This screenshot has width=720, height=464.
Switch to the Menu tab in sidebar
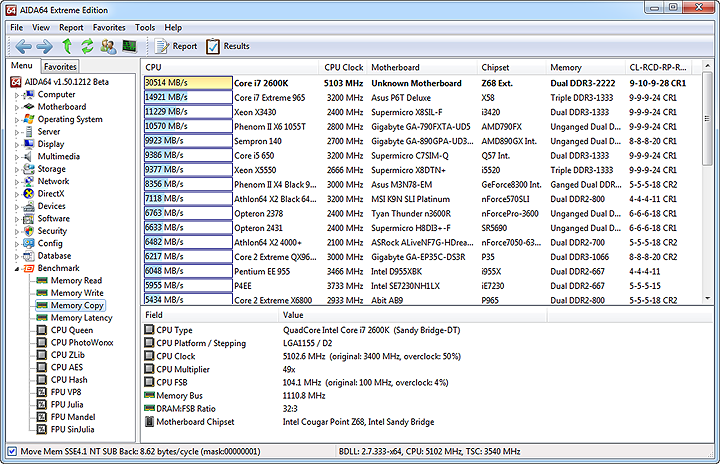point(22,65)
